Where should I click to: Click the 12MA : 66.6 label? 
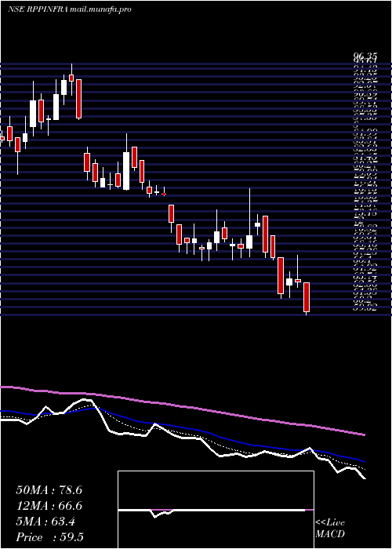[49, 506]
